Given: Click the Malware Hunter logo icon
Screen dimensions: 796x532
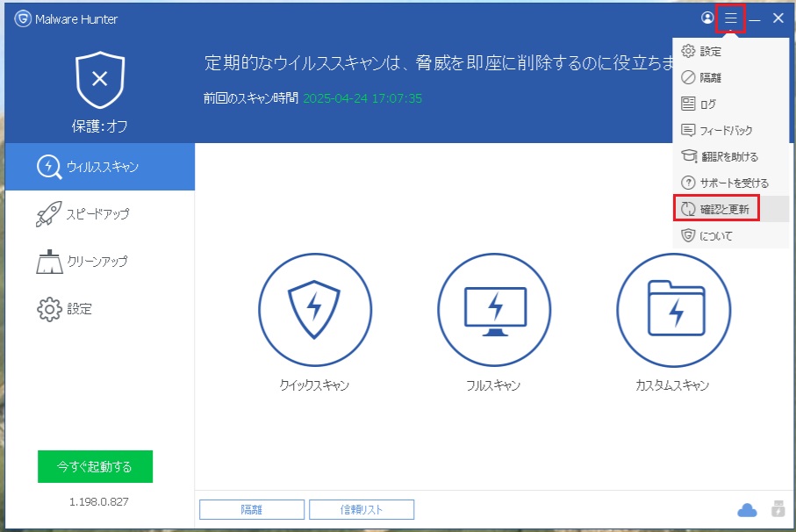Looking at the screenshot, I should pyautogui.click(x=23, y=18).
